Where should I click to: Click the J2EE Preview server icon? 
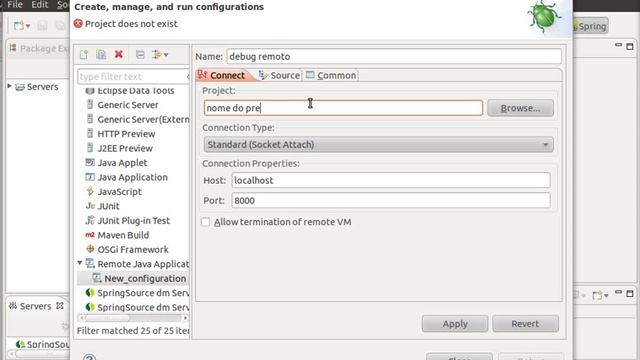click(90, 148)
